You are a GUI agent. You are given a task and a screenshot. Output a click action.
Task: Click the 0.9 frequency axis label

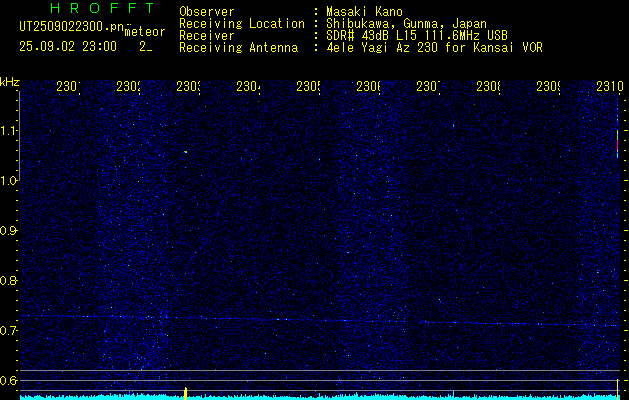pos(8,231)
